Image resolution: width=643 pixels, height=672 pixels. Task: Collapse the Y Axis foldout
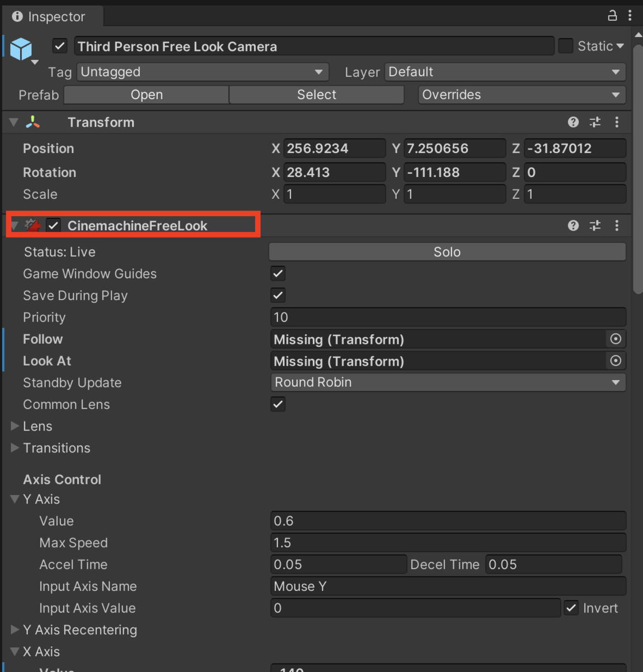(x=15, y=498)
